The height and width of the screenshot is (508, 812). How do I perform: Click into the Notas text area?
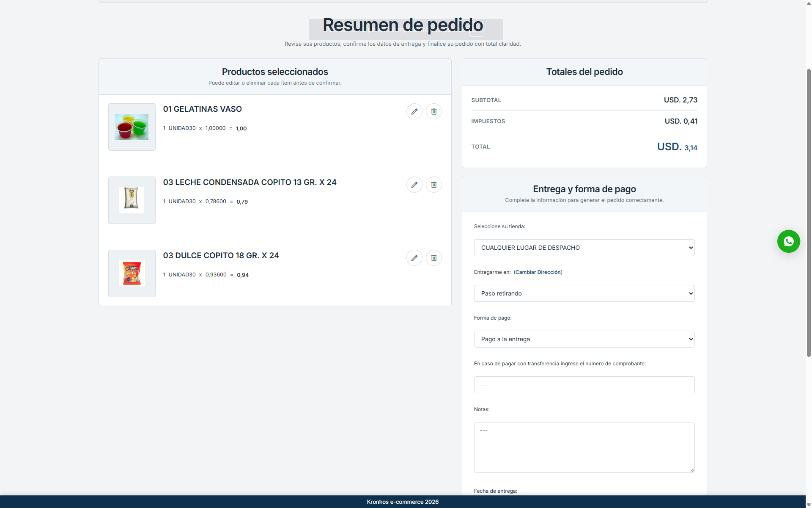[584, 447]
